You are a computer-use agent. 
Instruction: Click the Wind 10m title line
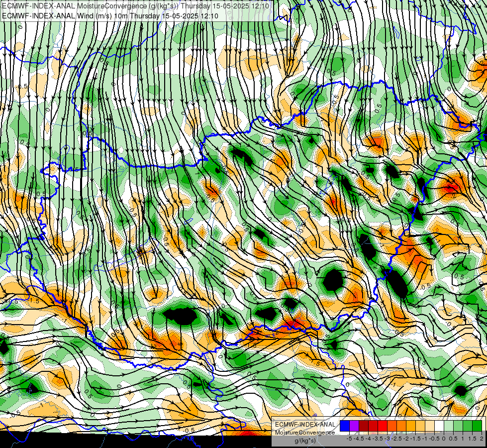110,15
